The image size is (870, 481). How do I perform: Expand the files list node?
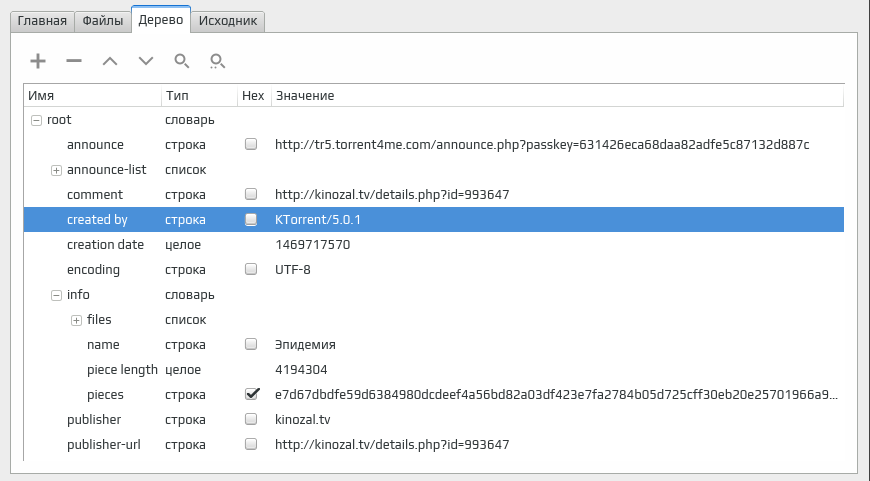76,320
